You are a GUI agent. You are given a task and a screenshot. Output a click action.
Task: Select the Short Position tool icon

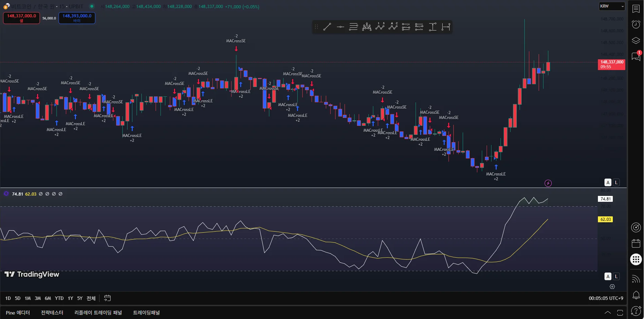pos(419,27)
